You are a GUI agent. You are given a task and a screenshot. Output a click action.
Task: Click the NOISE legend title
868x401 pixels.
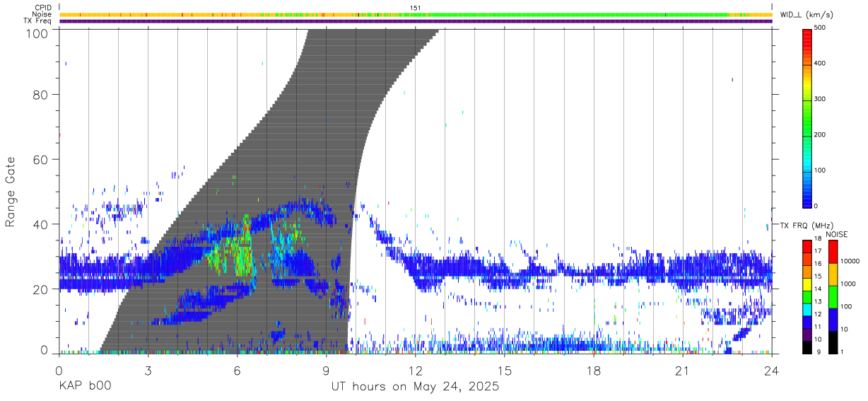(x=837, y=234)
